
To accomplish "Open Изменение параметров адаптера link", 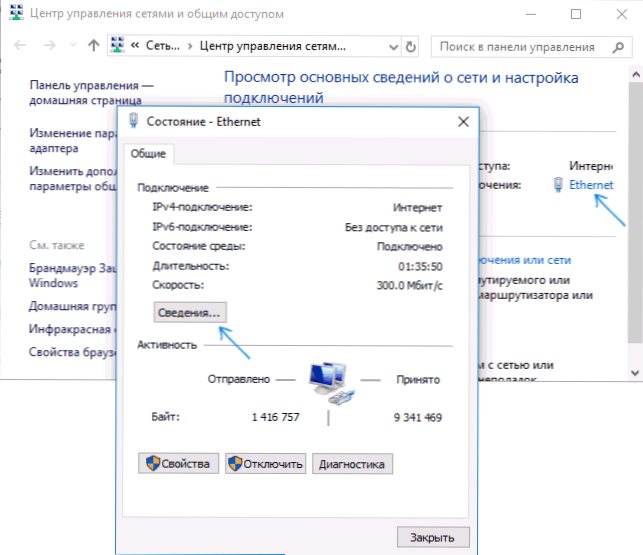I will pos(73,140).
